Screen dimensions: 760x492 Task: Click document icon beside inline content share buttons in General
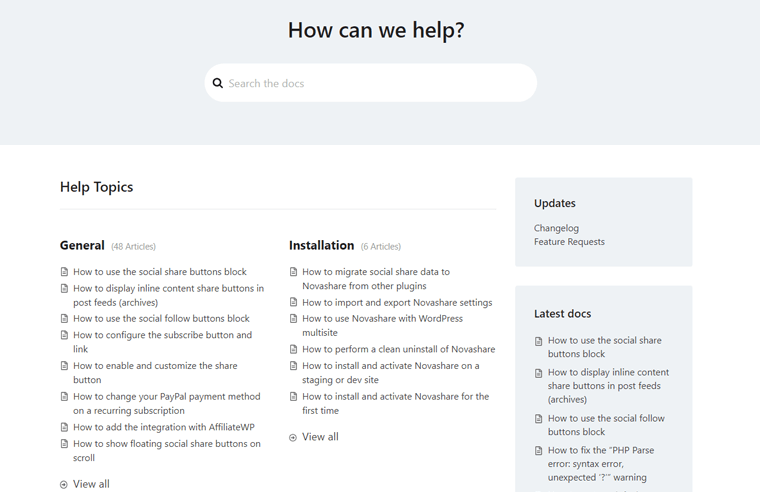64,288
